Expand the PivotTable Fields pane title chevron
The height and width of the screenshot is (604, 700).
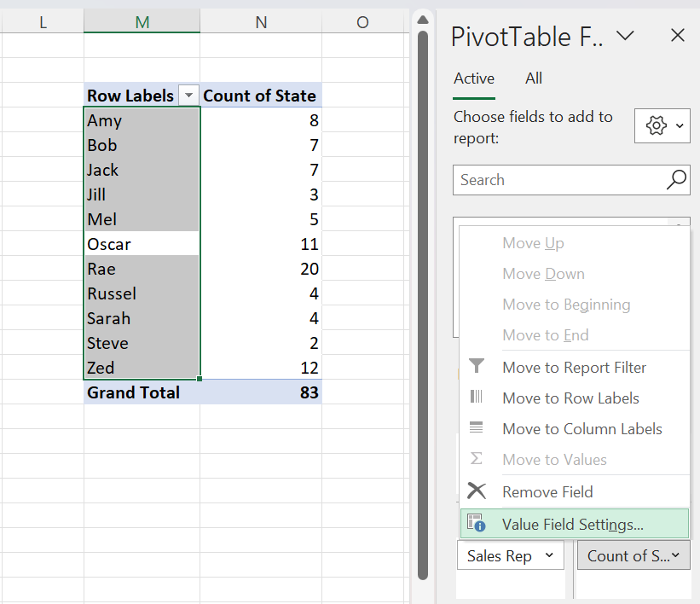(x=627, y=36)
